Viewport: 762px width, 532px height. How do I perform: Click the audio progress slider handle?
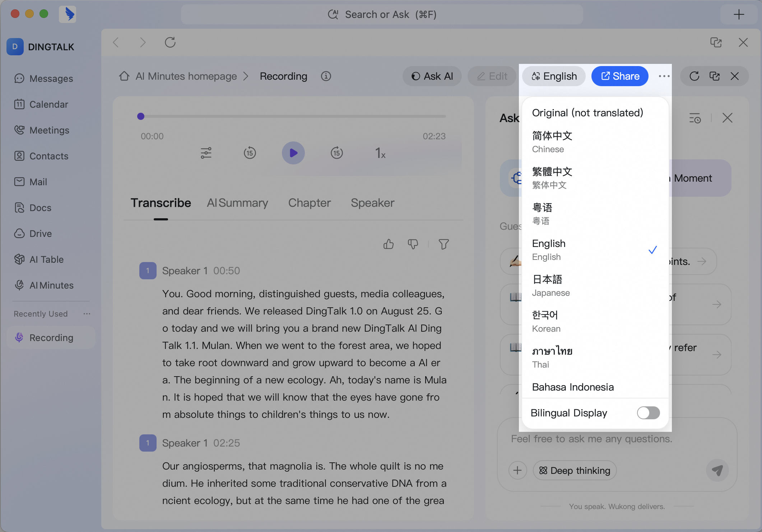[141, 116]
